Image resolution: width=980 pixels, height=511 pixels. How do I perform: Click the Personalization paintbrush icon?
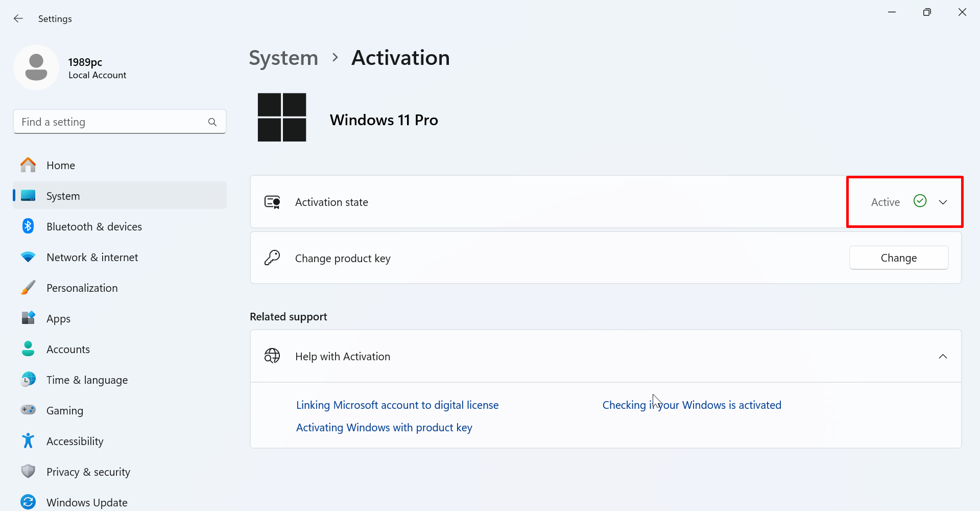tap(28, 288)
